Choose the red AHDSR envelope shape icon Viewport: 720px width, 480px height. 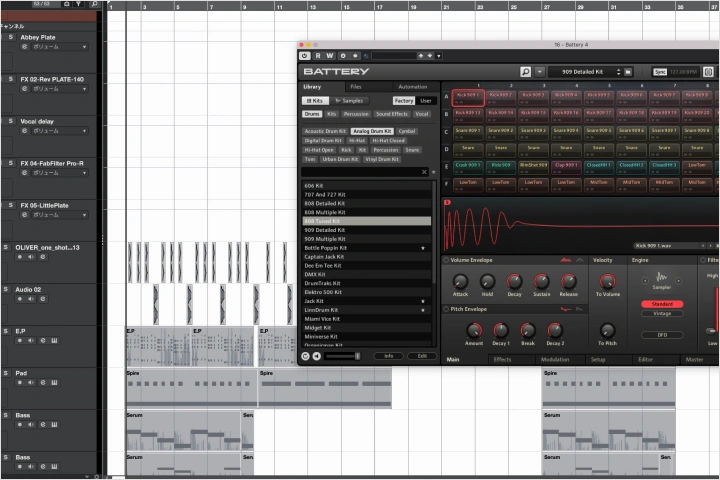click(x=565, y=260)
